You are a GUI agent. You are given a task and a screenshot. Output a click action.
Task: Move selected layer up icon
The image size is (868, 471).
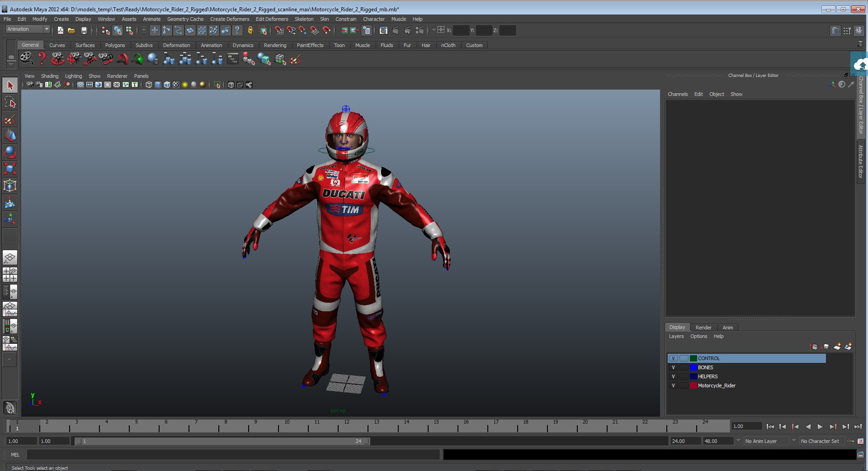pyautogui.click(x=814, y=347)
